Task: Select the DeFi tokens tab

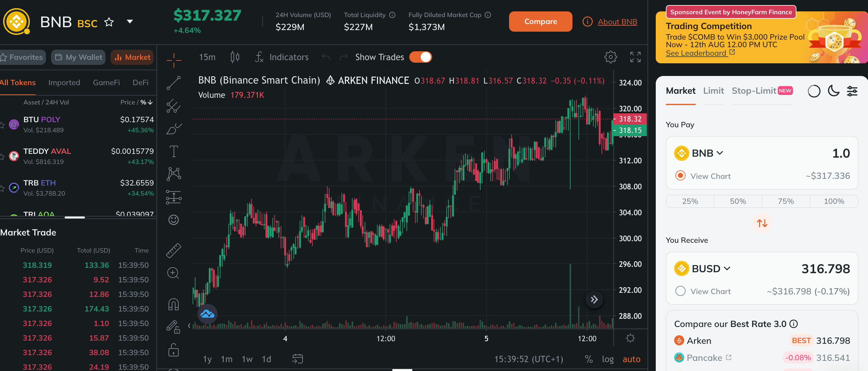Action: click(x=141, y=83)
